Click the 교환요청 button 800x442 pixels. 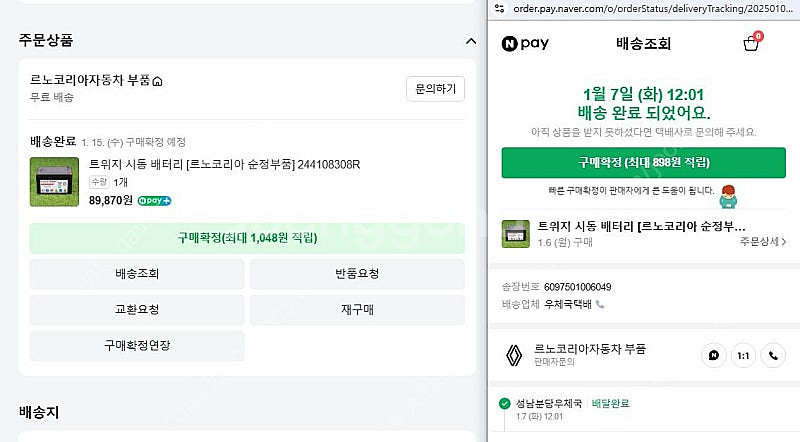[x=137, y=310]
